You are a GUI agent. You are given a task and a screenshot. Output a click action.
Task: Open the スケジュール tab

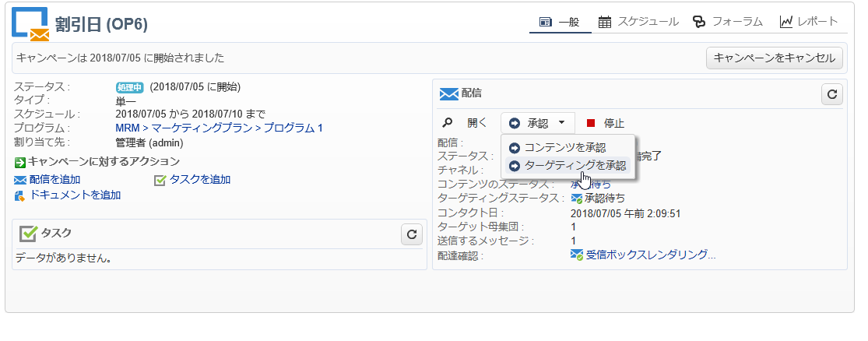638,22
